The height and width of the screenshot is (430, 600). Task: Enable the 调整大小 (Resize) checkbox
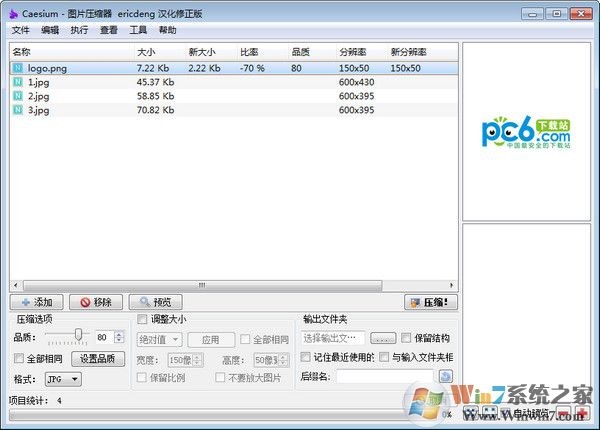point(142,319)
